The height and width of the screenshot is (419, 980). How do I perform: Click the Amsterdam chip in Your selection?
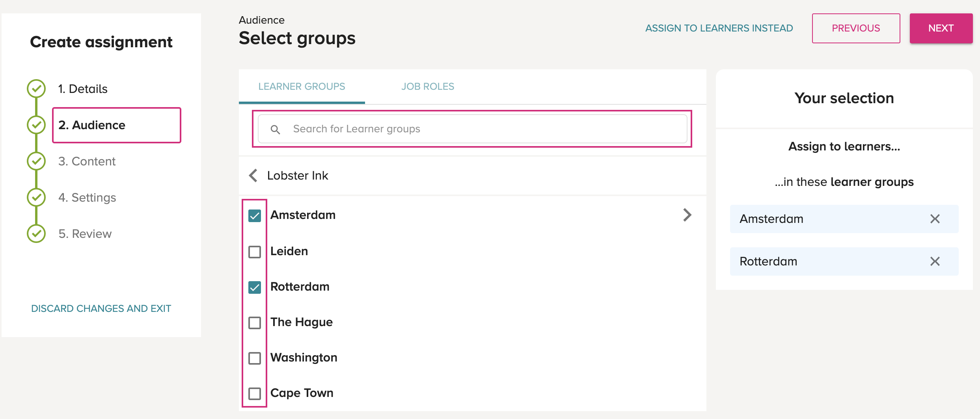[x=844, y=219]
